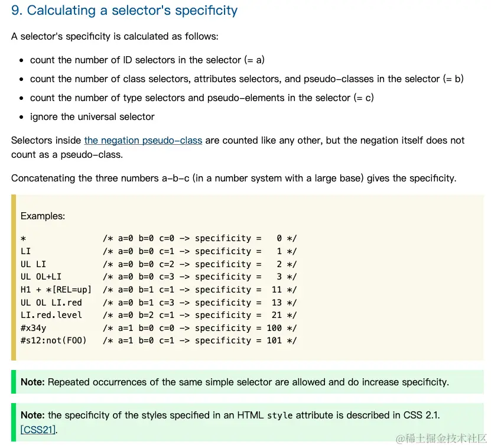491x448 pixels.
Task: Click the 'ignore the universal selector' bullet
Action: (x=92, y=117)
